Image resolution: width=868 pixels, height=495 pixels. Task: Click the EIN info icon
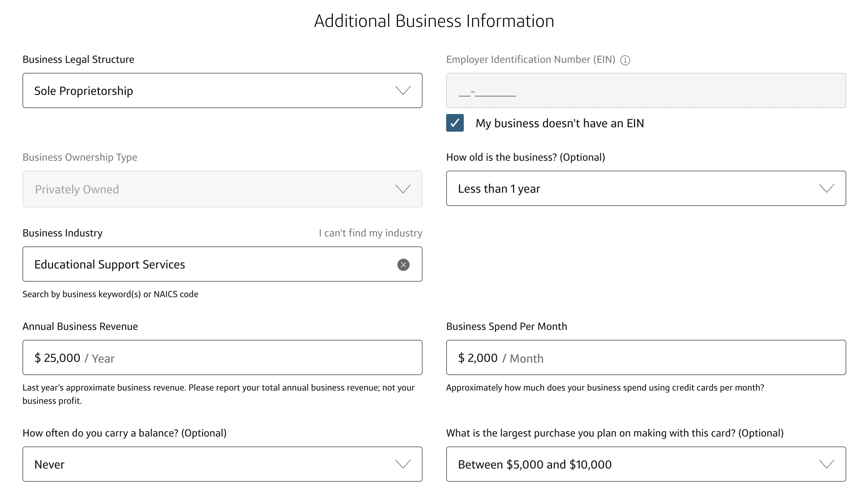(625, 60)
